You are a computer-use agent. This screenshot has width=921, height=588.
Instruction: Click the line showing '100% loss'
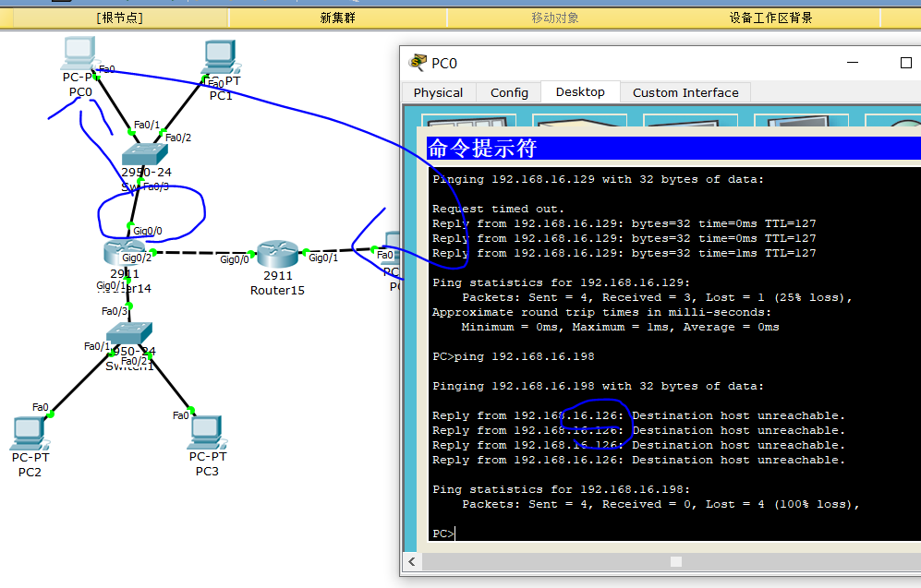[x=660, y=504]
